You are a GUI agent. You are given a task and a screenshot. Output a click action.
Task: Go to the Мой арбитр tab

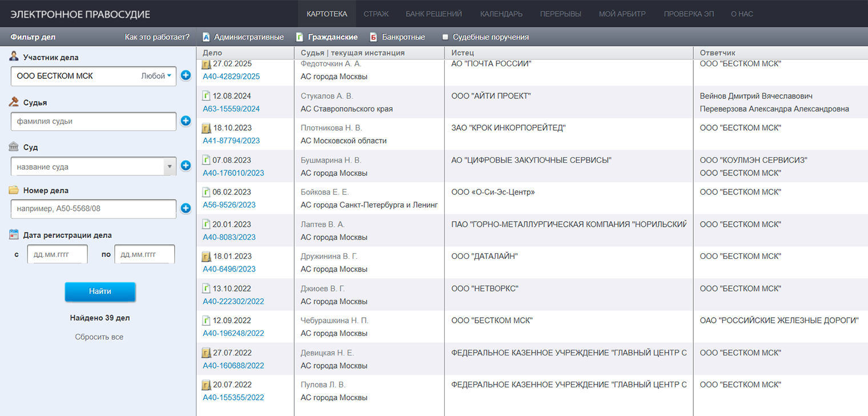pos(622,14)
